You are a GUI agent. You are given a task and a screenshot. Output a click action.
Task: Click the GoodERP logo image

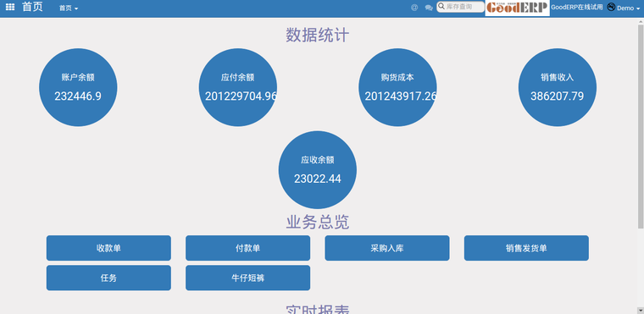(517, 8)
